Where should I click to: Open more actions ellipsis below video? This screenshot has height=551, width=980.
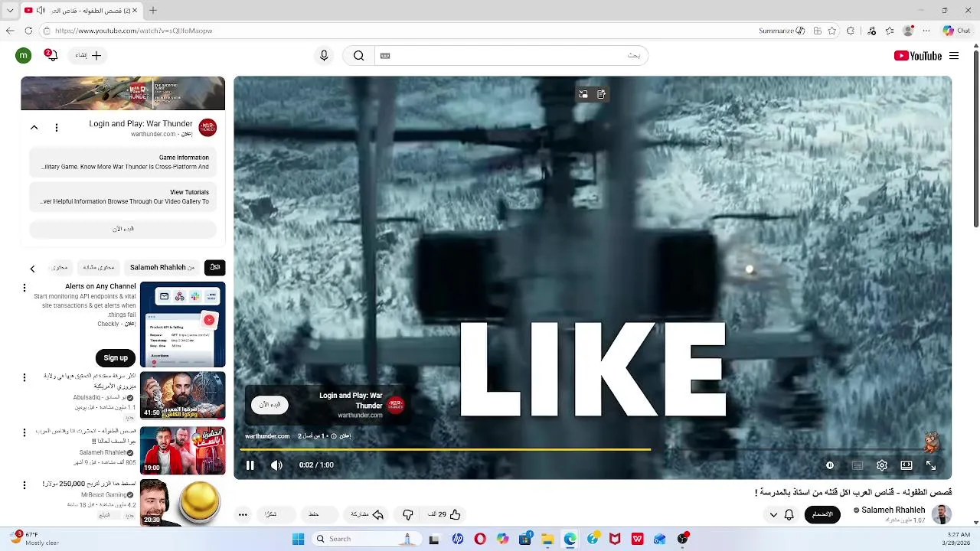click(243, 514)
